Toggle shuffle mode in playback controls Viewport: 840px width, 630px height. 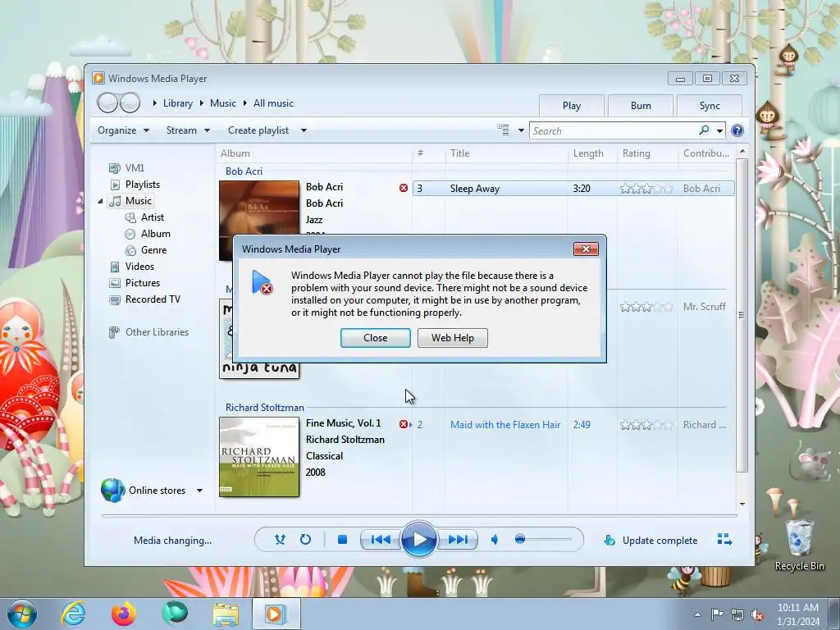pyautogui.click(x=280, y=540)
